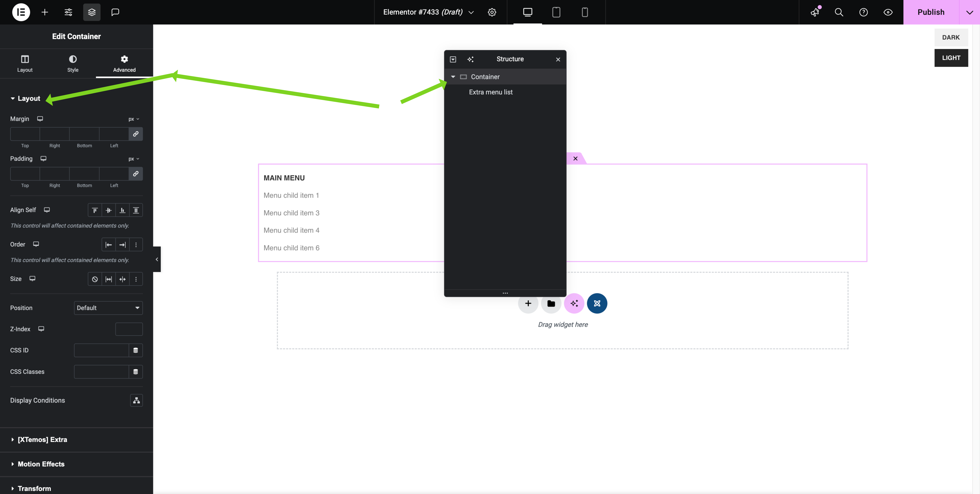Toggle Padding linked values icon
Screen dimensions: 980x494
[x=136, y=174]
